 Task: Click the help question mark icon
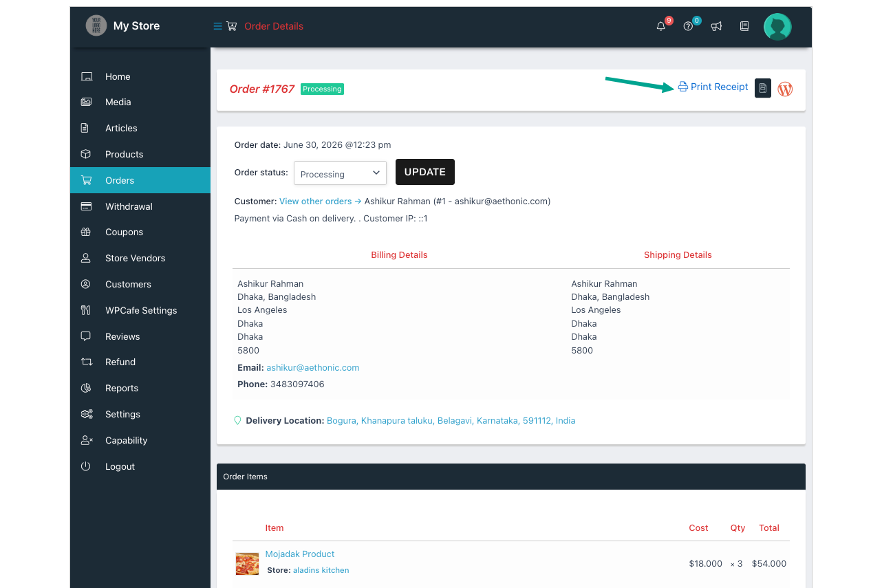tap(688, 26)
